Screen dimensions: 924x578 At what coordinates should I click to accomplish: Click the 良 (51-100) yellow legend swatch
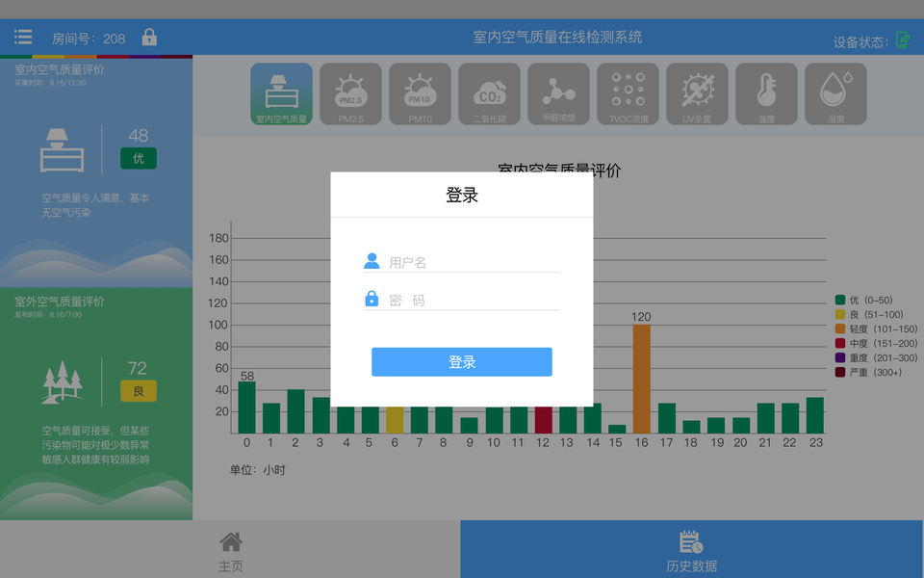coord(840,314)
